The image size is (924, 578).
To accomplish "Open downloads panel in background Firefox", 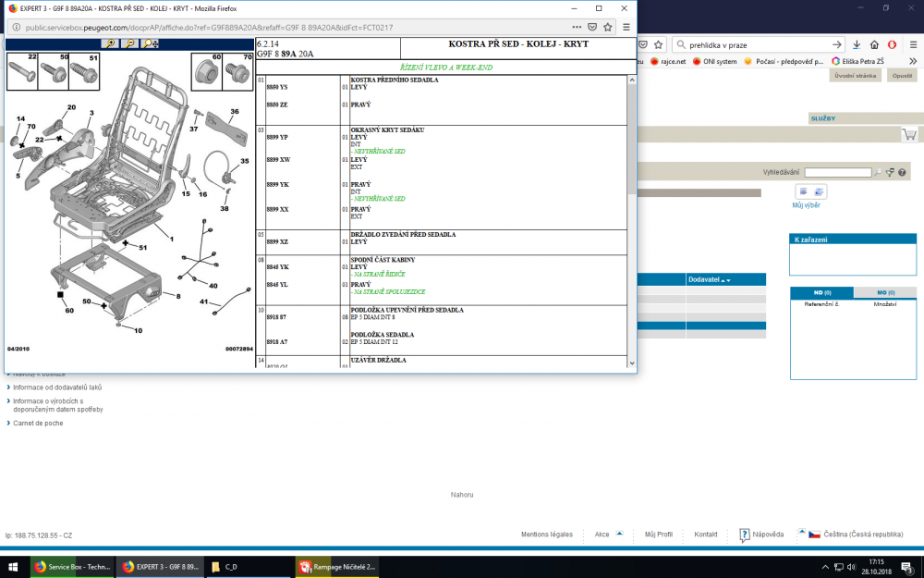I will coord(857,44).
